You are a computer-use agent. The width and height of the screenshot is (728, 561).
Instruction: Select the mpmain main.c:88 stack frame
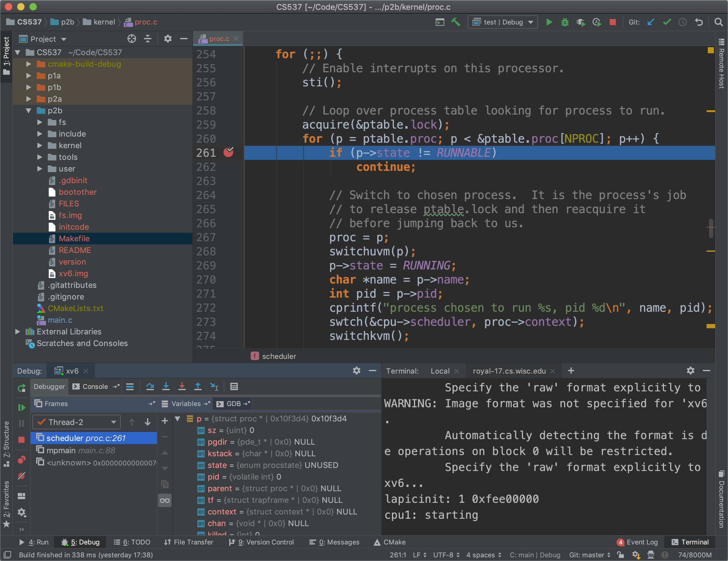[x=80, y=450]
